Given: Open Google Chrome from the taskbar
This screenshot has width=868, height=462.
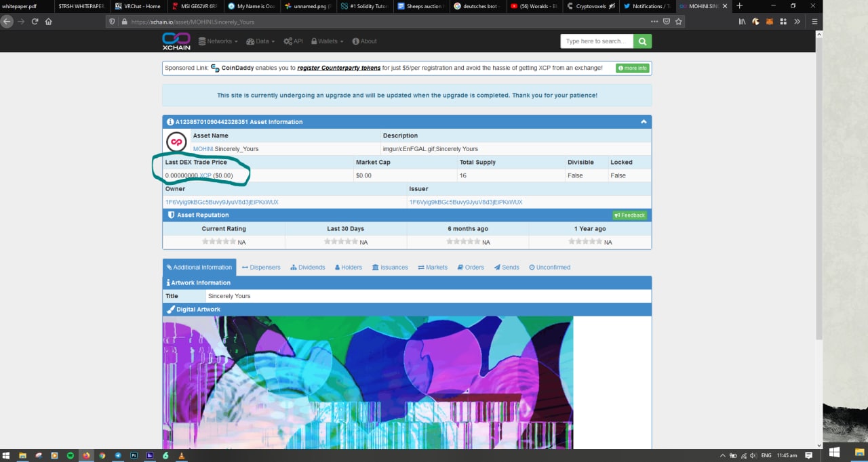Looking at the screenshot, I should click(x=102, y=455).
